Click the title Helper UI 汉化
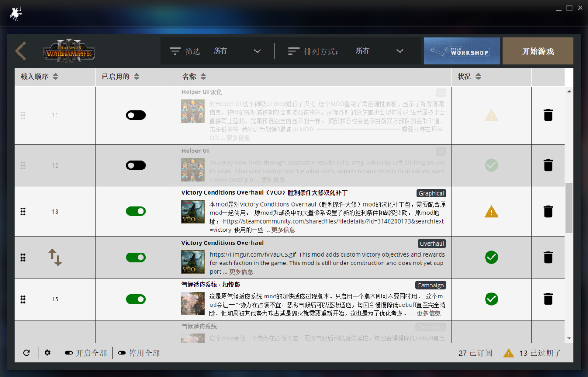Image resolution: width=588 pixels, height=377 pixels. point(202,92)
